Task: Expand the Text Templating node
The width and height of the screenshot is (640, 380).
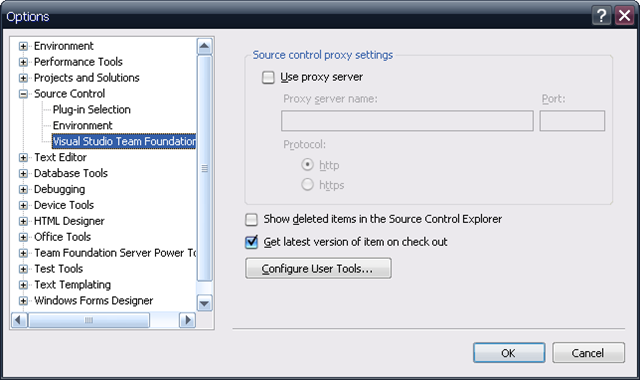Action: point(23,285)
